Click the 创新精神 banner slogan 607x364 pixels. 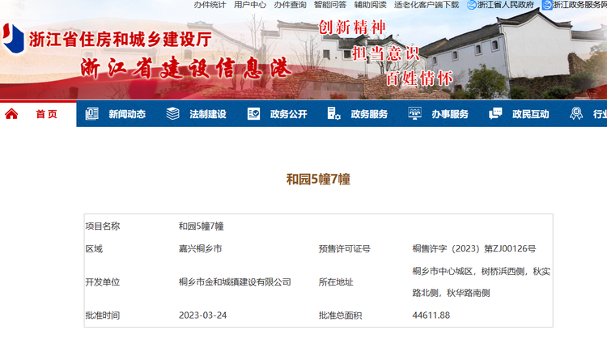[x=352, y=28]
